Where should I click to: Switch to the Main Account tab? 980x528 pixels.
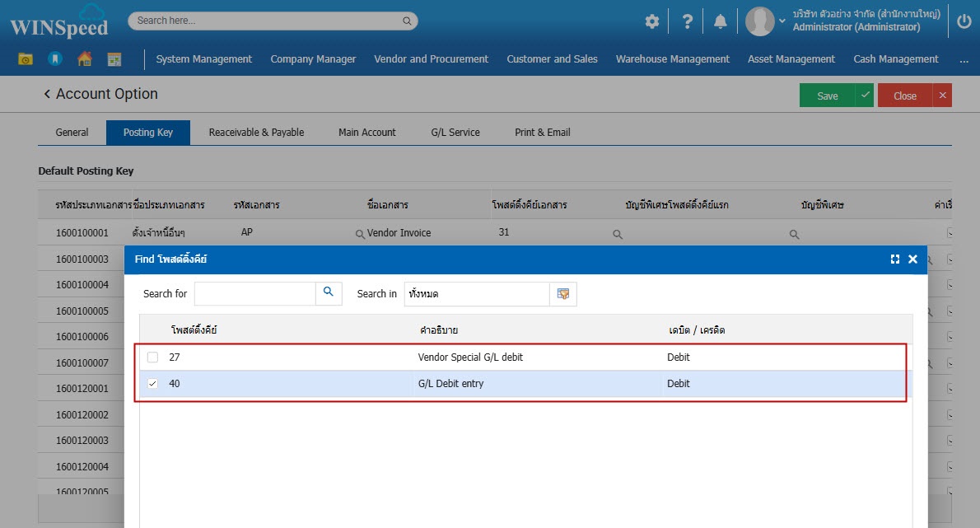[x=366, y=133]
